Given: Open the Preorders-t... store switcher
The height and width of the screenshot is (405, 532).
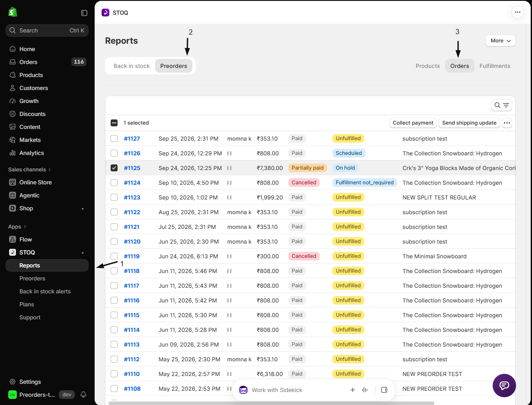Looking at the screenshot, I should click(32, 395).
